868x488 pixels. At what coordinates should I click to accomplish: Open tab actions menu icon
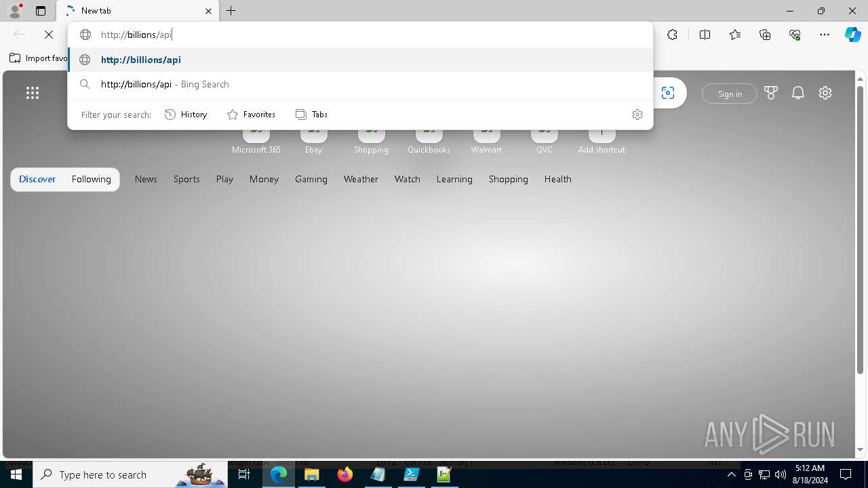pos(41,11)
